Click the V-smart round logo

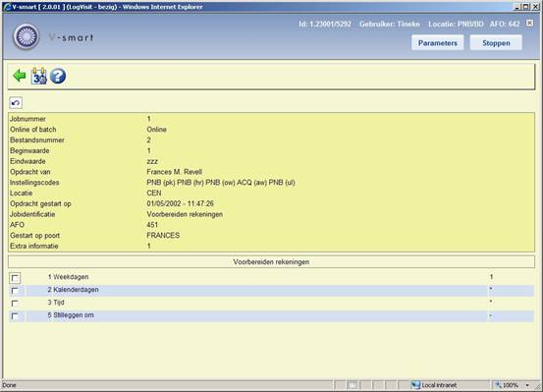pyautogui.click(x=26, y=36)
